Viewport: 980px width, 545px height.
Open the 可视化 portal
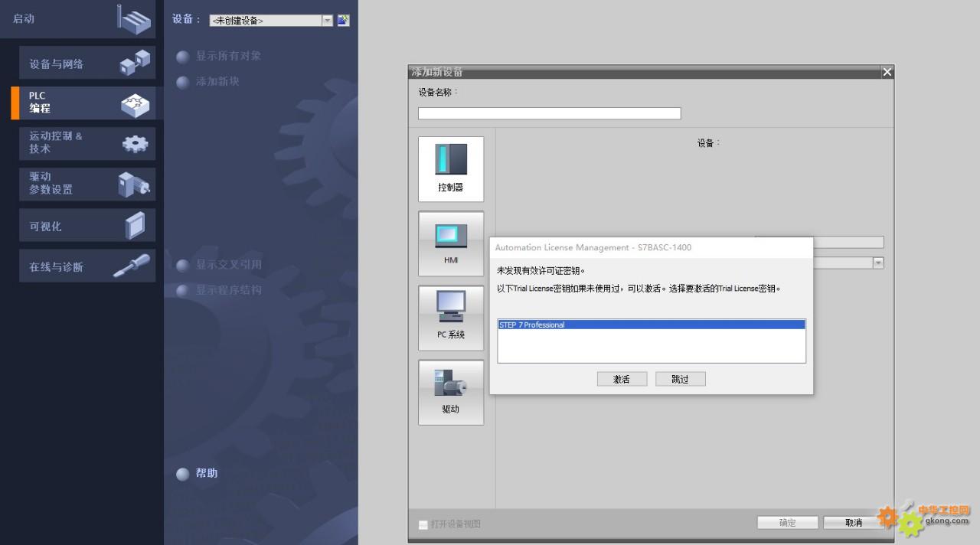[87, 225]
